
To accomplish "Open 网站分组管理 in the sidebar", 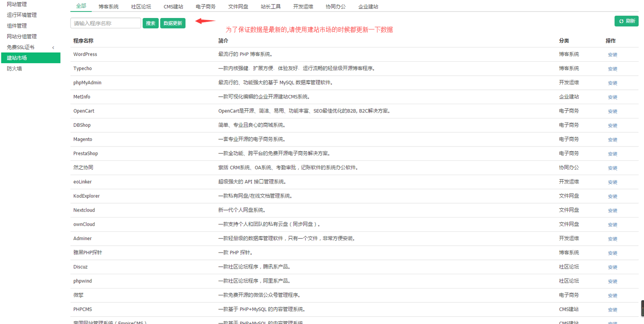I will coord(22,36).
